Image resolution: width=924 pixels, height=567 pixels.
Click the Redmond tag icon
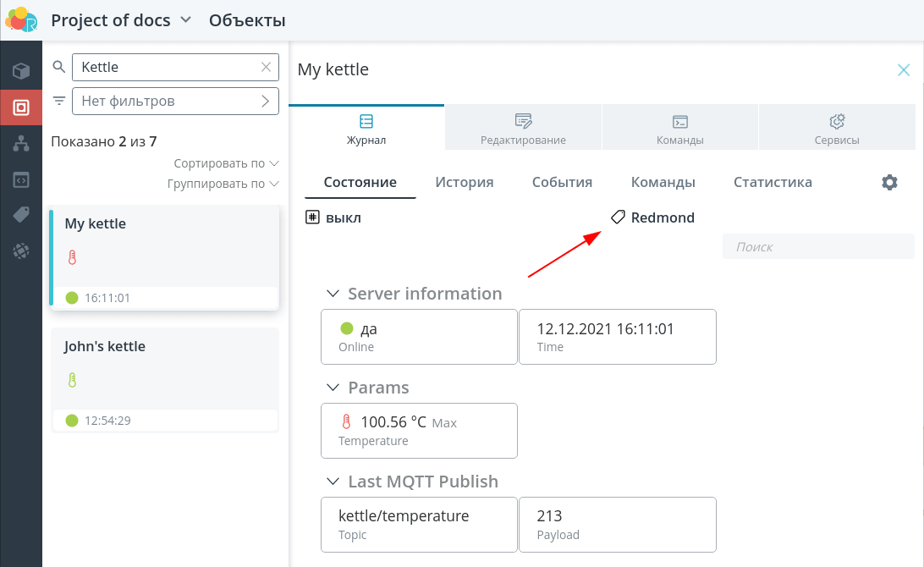[x=618, y=217]
